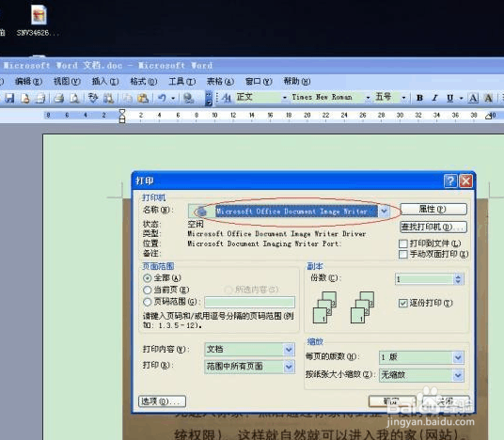
Task: Click the number of copies field
Action: coord(424,279)
